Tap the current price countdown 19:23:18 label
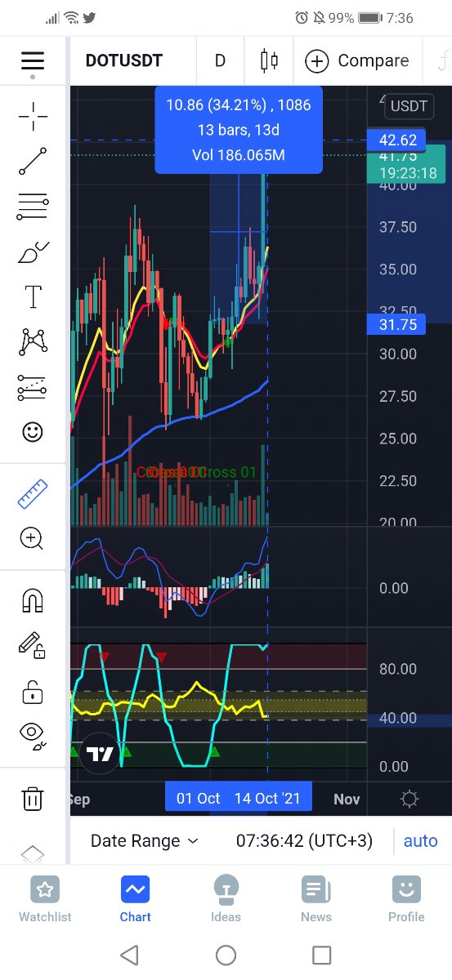The height and width of the screenshot is (980, 452). point(407,173)
